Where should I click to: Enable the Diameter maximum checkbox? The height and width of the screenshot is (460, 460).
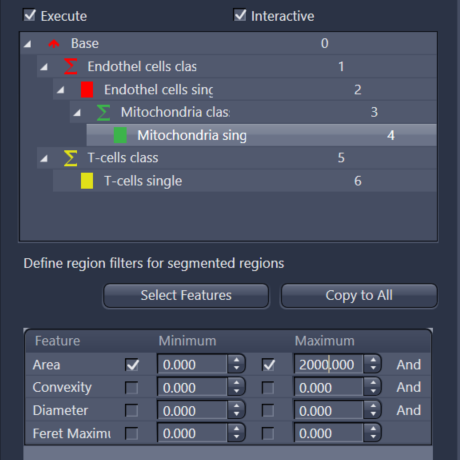(268, 411)
